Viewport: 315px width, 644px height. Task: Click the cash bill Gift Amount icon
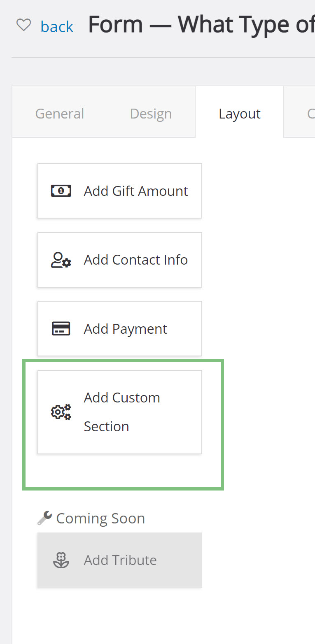[x=61, y=191]
